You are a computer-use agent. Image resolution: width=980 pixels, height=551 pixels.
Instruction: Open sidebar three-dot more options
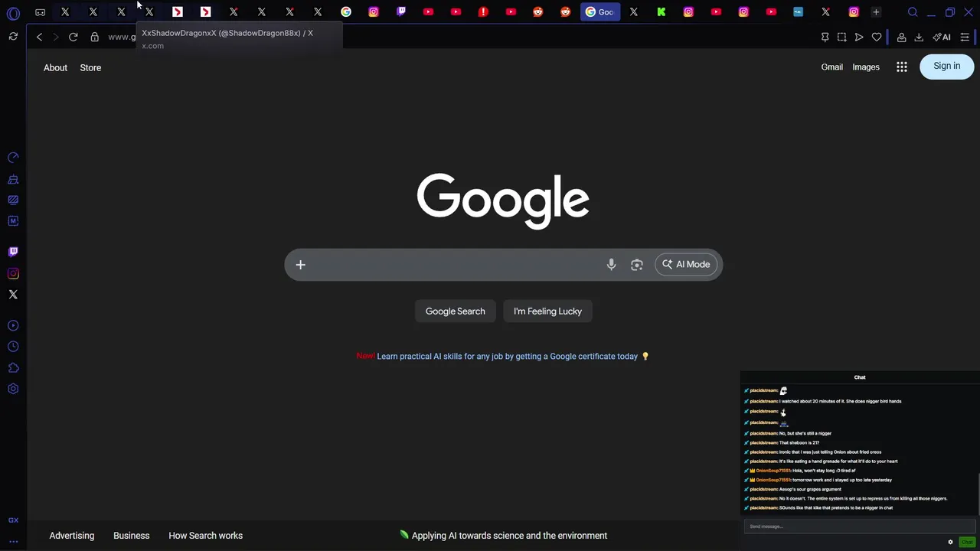[13, 541]
